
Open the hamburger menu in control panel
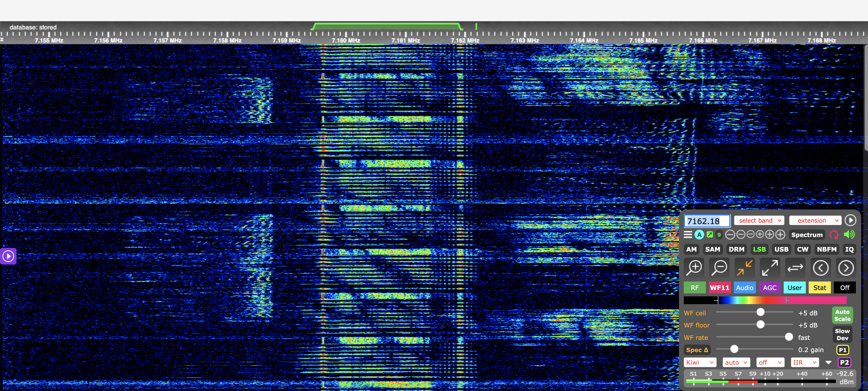click(688, 235)
